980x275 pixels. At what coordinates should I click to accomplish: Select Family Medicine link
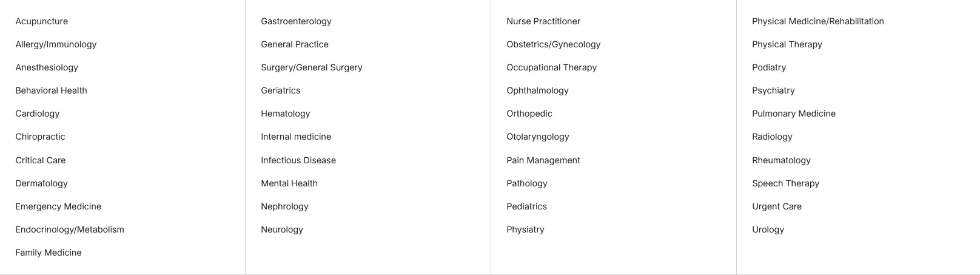coord(49,253)
